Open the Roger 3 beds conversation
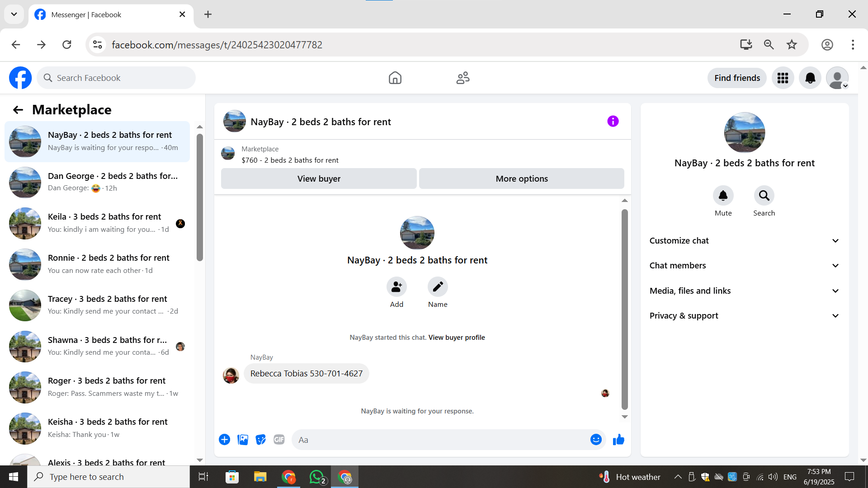Image resolution: width=868 pixels, height=488 pixels. 97,388
